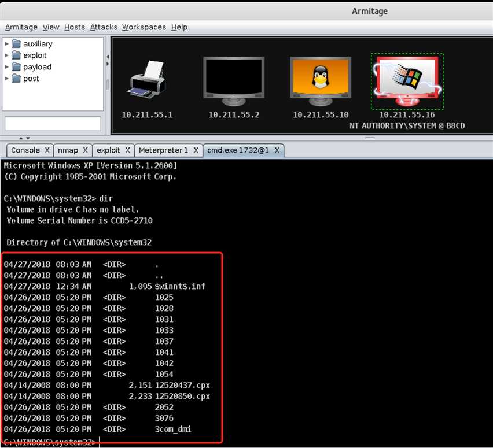Click the 1031 directory entry

[164, 319]
